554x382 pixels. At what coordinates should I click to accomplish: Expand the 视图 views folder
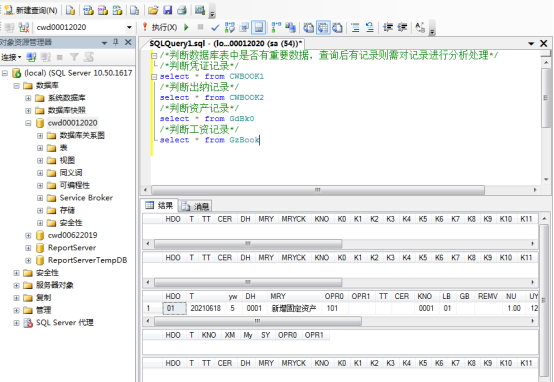pos(40,160)
